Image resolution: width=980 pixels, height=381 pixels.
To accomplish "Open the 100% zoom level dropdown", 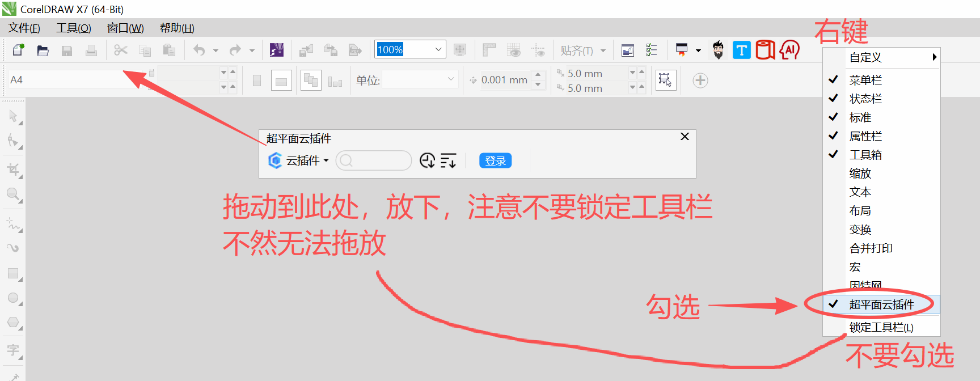I will coord(438,50).
